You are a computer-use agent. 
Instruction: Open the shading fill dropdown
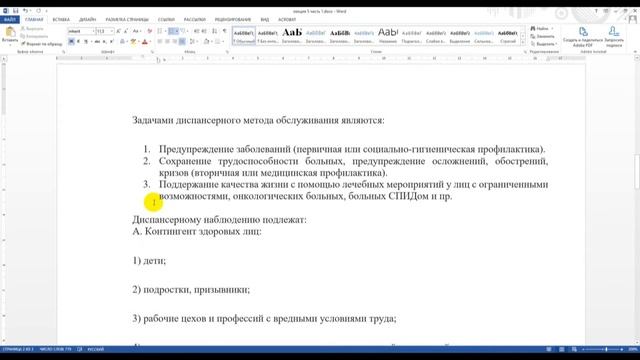pyautogui.click(x=212, y=42)
